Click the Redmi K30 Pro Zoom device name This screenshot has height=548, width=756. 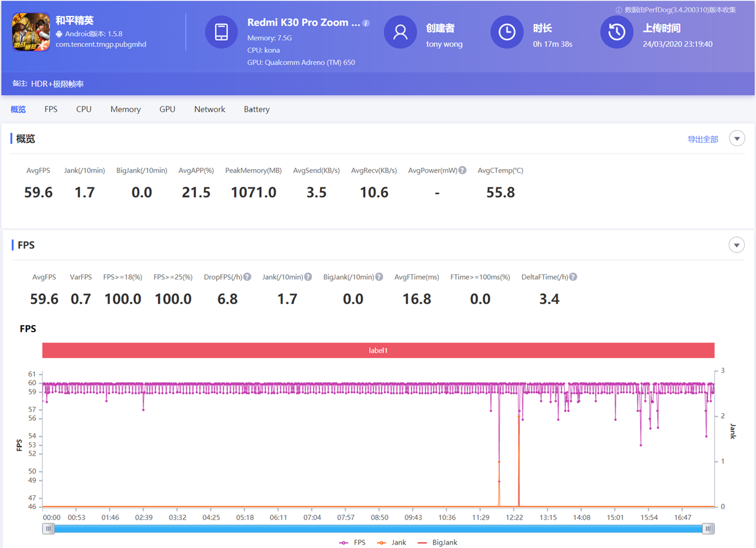pyautogui.click(x=304, y=22)
